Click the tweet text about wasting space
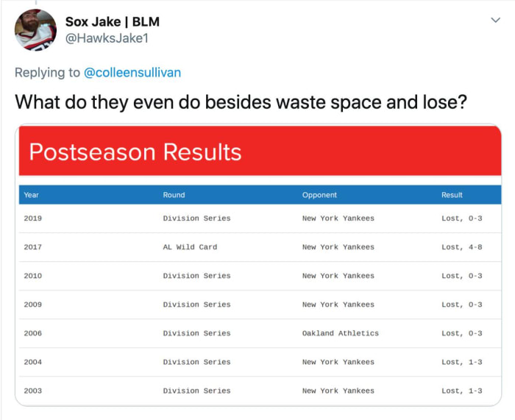The width and height of the screenshot is (515, 420). pyautogui.click(x=241, y=102)
